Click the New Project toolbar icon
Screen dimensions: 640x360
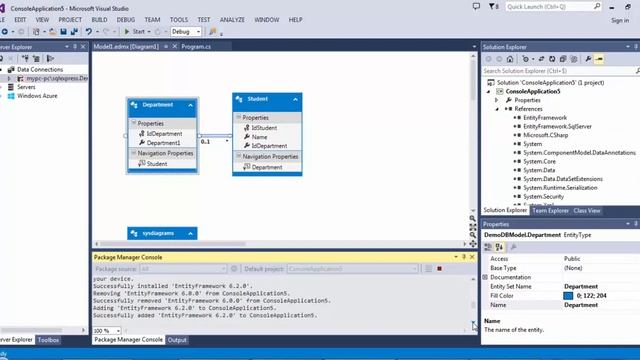[36, 32]
